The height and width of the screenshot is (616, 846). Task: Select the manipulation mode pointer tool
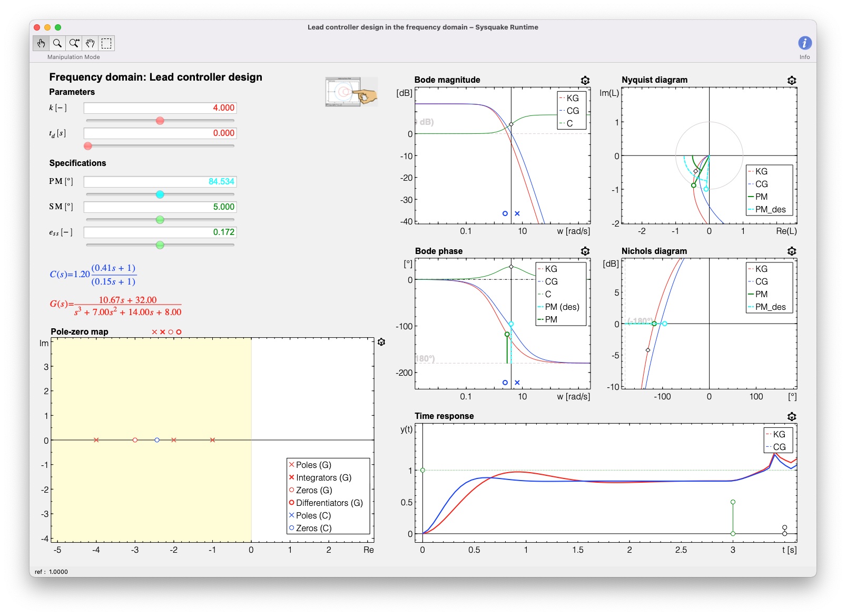[x=41, y=43]
